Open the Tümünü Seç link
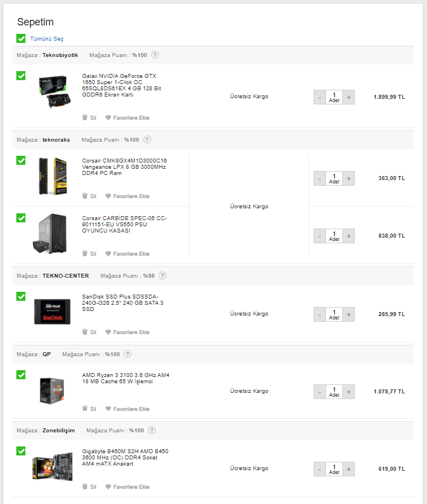The height and width of the screenshot is (504, 427). click(x=47, y=38)
